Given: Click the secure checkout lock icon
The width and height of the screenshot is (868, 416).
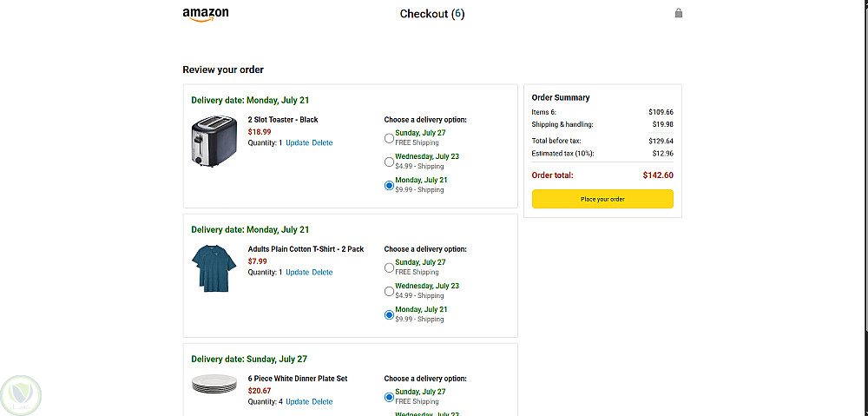Looking at the screenshot, I should click(679, 14).
